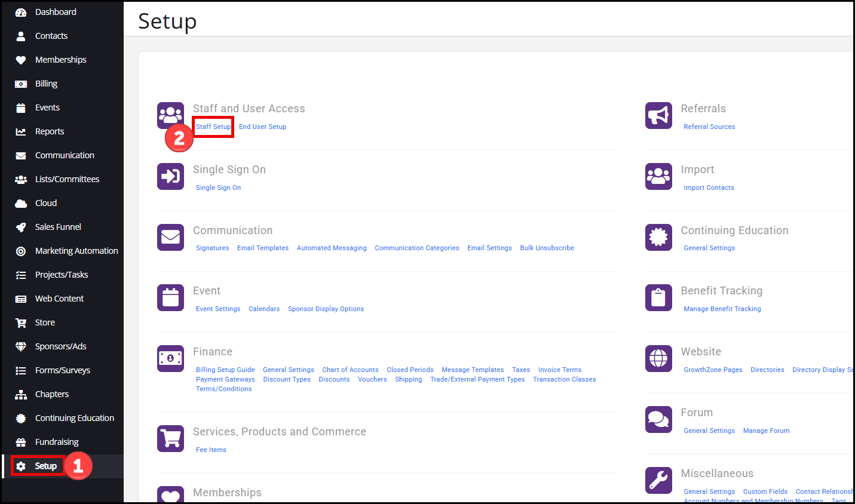
Task: Open Sponsor Display Options link
Action: 326,309
